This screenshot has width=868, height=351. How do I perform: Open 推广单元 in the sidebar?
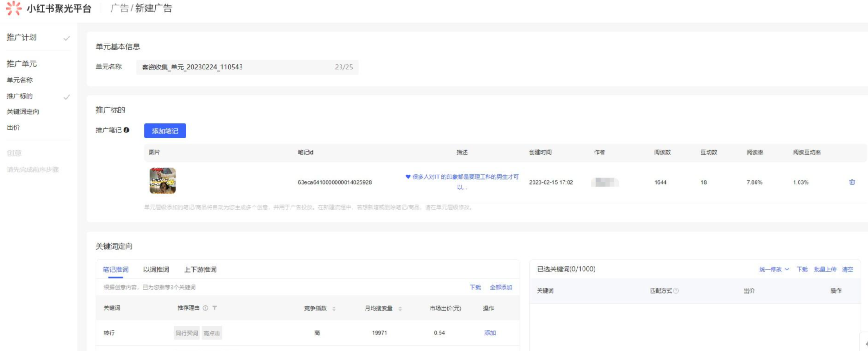(x=22, y=63)
